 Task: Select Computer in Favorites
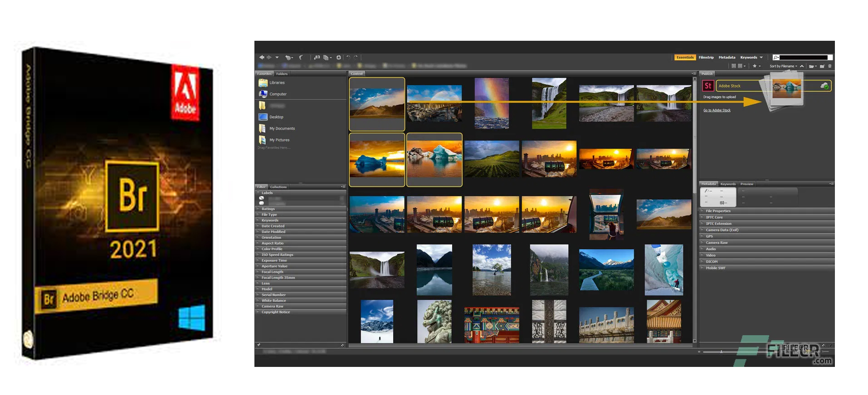coord(278,94)
